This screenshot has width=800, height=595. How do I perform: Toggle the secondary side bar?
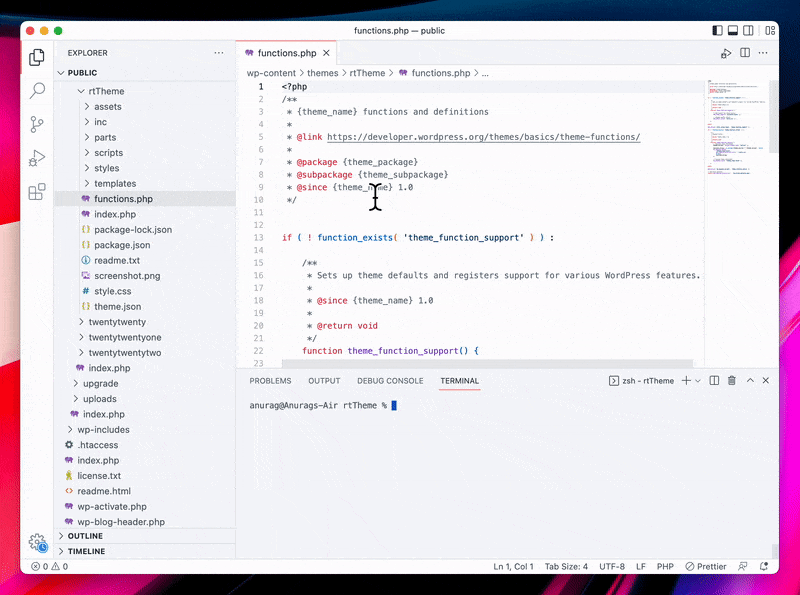[x=749, y=31]
